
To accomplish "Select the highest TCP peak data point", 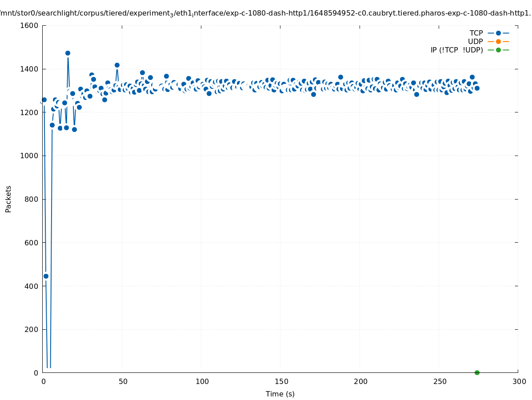I will (x=68, y=53).
